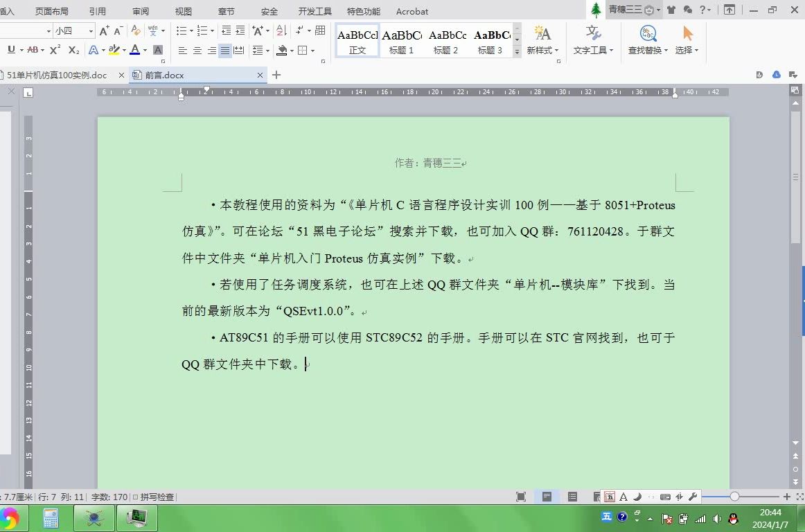This screenshot has width=805, height=532.
Task: Expand the underline style dropdown arrow
Action: point(21,51)
